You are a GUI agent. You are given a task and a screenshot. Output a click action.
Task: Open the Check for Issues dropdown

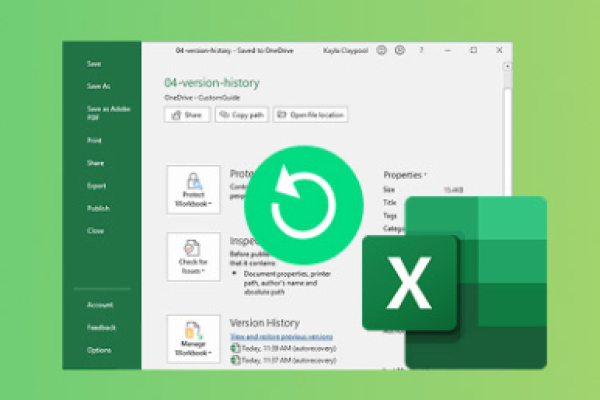pyautogui.click(x=193, y=256)
